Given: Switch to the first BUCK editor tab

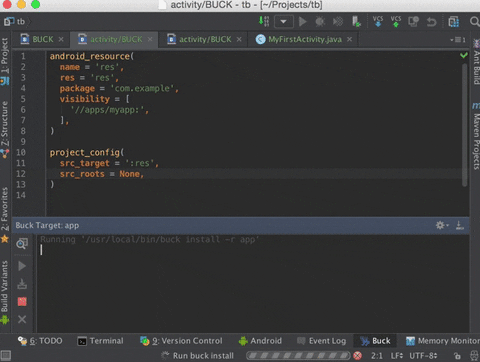Looking at the screenshot, I should tap(42, 39).
